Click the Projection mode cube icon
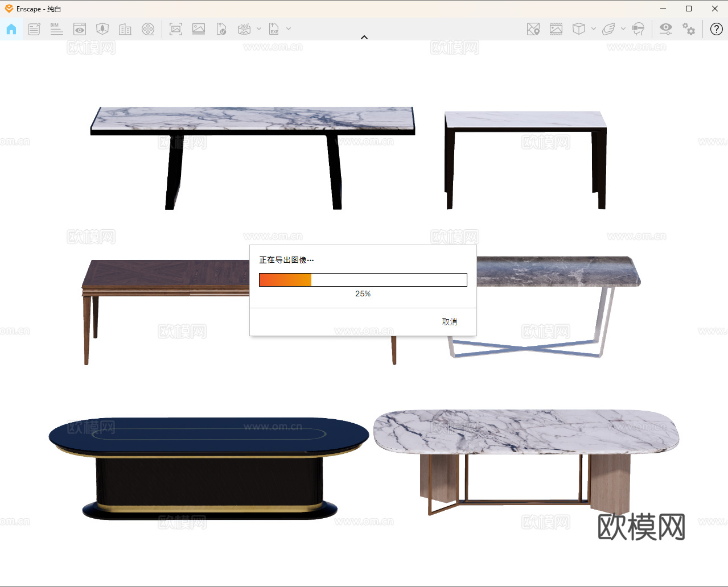This screenshot has width=728, height=587. 579,29
